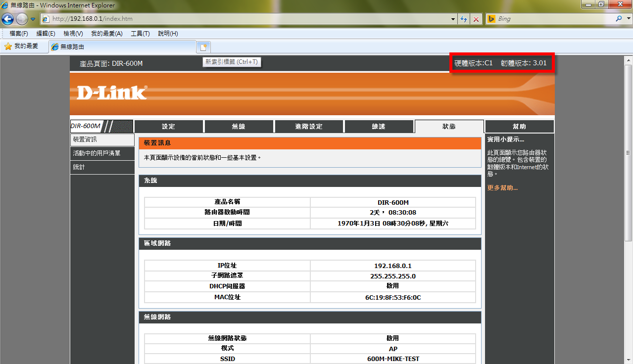Viewport: 633px width, 364px height.
Task: Click the 更多幫助... link
Action: pos(502,188)
